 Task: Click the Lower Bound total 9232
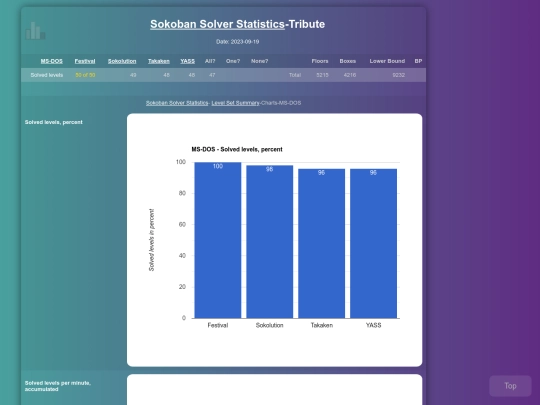click(398, 75)
